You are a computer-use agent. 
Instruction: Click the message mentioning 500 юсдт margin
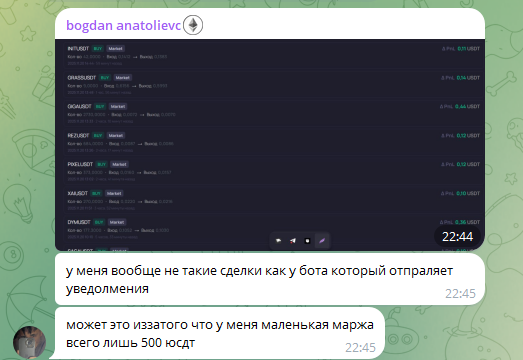click(220, 333)
